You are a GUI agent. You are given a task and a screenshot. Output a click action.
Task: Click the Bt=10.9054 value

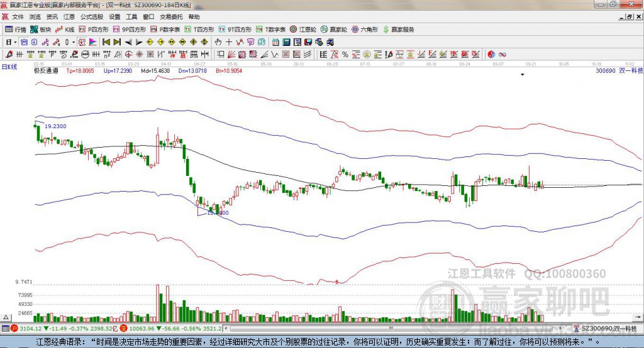pyautogui.click(x=229, y=71)
